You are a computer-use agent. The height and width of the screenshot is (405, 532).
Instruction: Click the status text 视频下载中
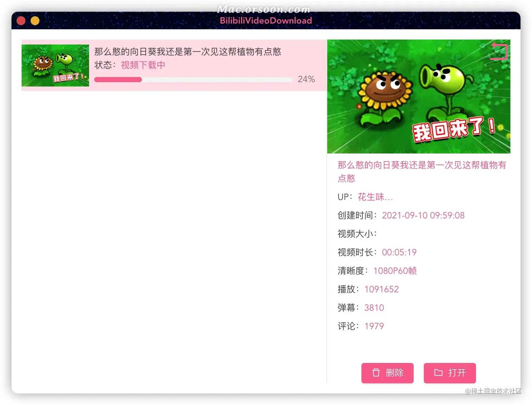pyautogui.click(x=143, y=65)
